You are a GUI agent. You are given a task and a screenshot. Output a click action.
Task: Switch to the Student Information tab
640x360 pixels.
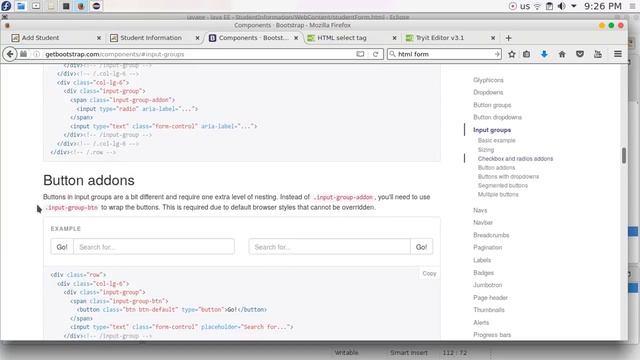tap(155, 38)
